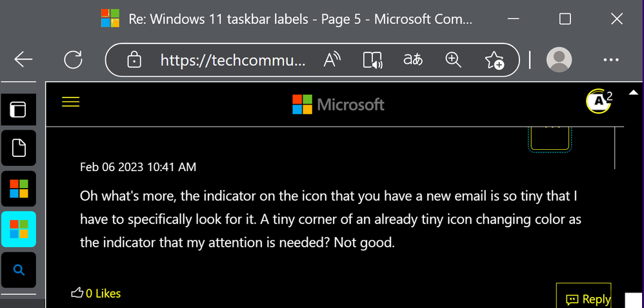Click the Microsoft logo in page header
This screenshot has height=308, width=644.
pyautogui.click(x=338, y=104)
